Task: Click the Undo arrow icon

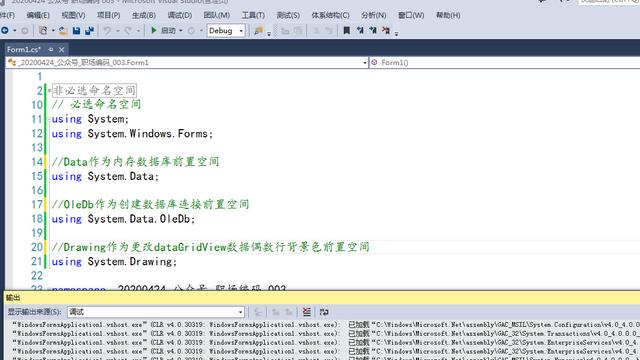Action: point(107,31)
